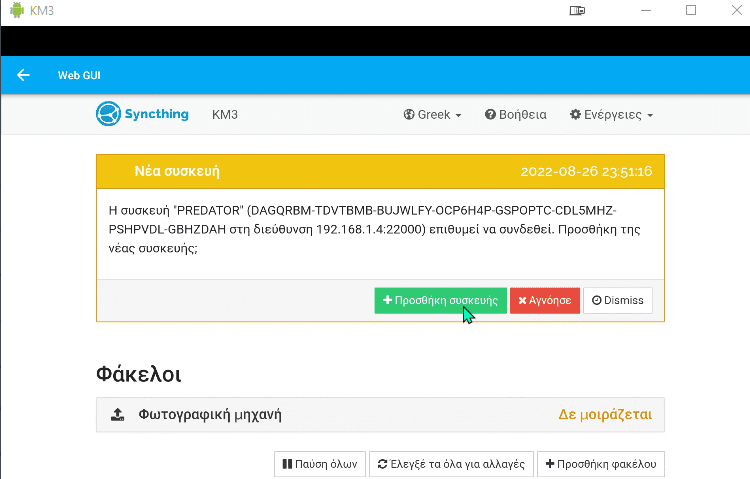Image resolution: width=750 pixels, height=479 pixels.
Task: Click the Web GUI title text
Action: (x=79, y=75)
